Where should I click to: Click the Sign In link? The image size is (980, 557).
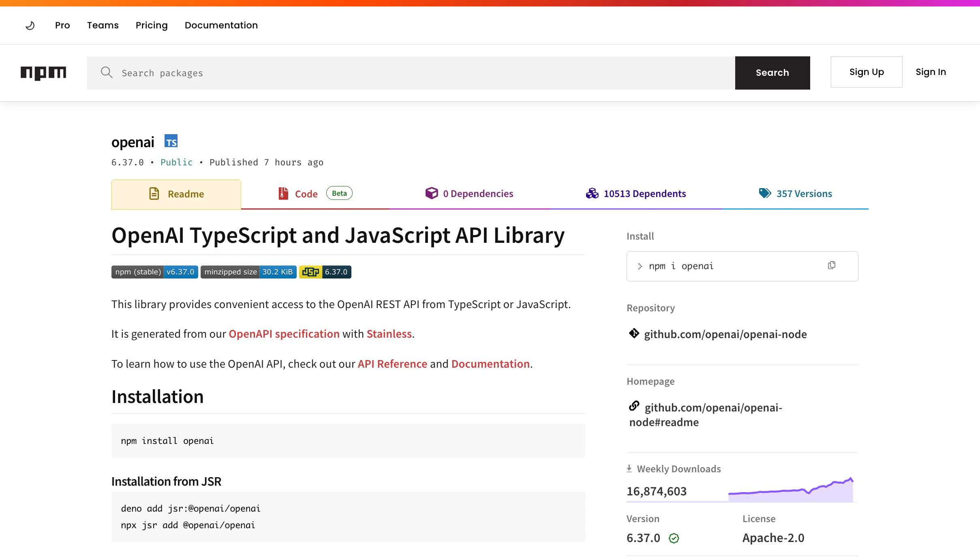[931, 72]
